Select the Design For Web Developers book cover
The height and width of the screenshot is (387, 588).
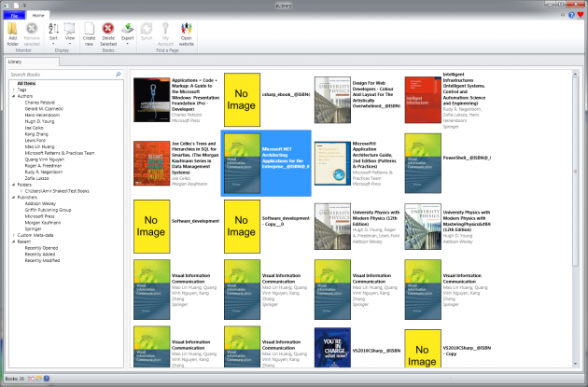[332, 100]
